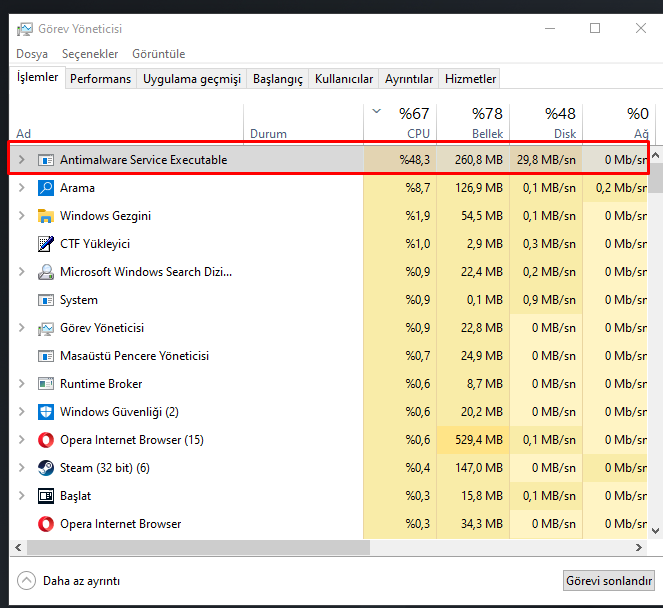Click the horizontal scrollbar thumb
The width and height of the screenshot is (663, 608).
199,548
